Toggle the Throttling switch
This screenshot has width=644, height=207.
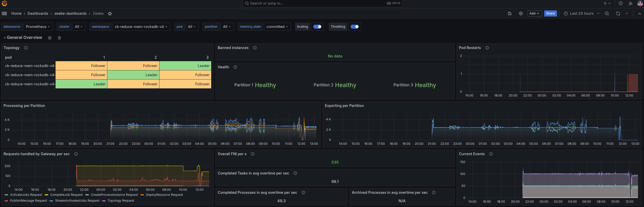click(x=354, y=27)
